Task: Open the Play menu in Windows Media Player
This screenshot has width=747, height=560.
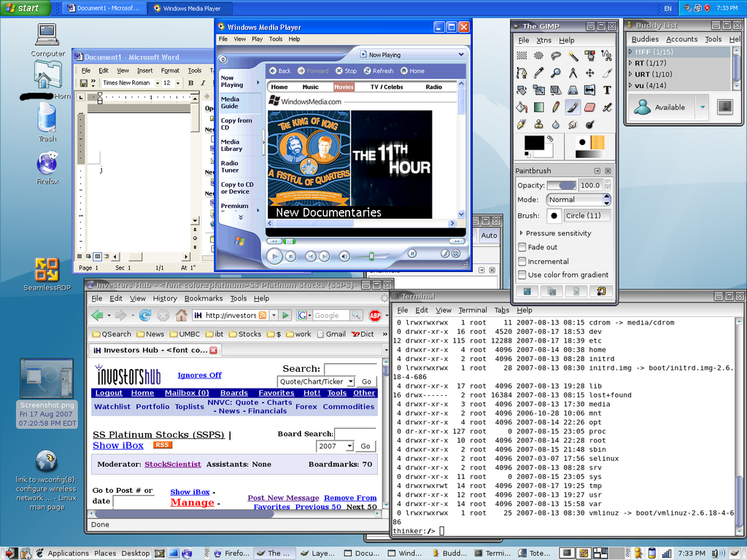Action: tap(258, 39)
